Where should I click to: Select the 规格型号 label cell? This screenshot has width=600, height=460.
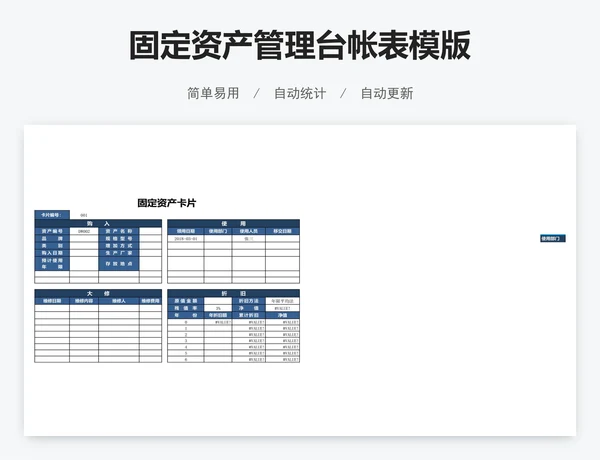(x=119, y=238)
